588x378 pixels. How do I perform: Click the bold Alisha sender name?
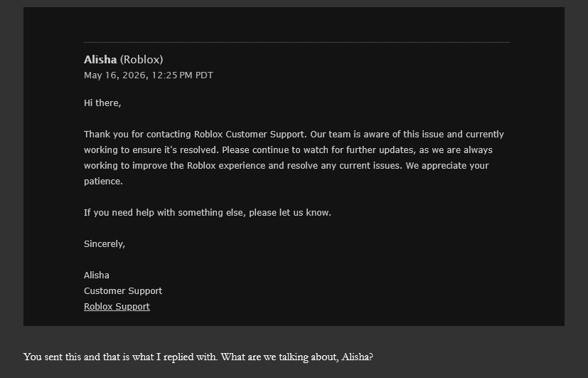point(100,60)
